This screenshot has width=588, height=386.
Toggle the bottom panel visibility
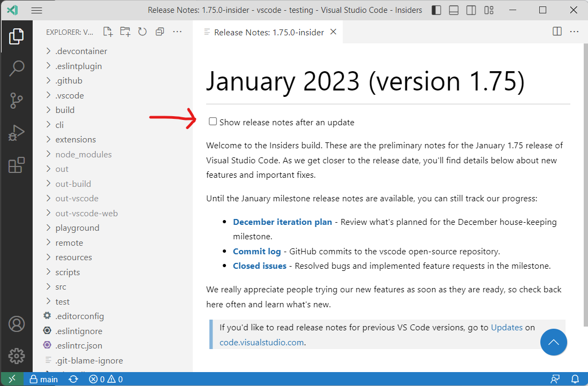454,10
